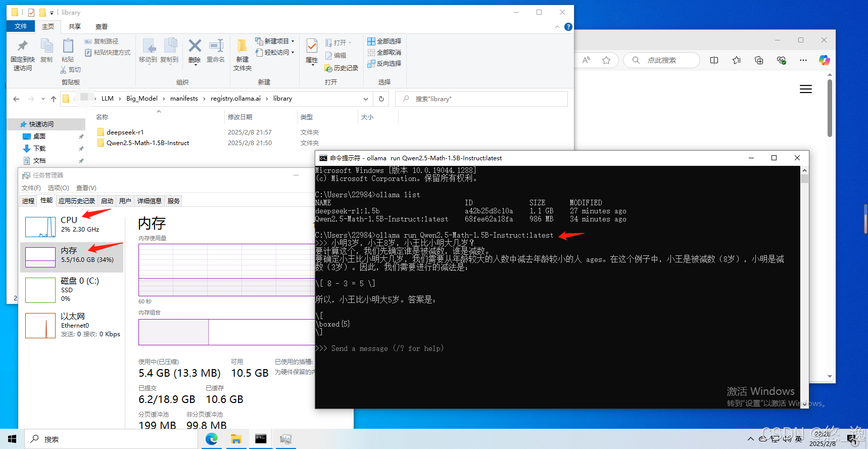This screenshot has width=868, height=449.
Task: Switch to Details tab in Task Manager
Action: pyautogui.click(x=150, y=201)
